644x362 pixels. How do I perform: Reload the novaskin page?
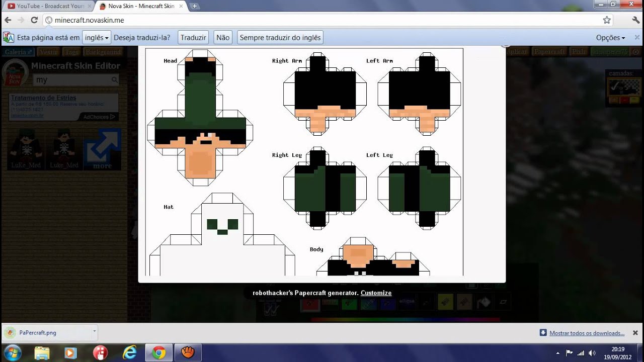(34, 20)
